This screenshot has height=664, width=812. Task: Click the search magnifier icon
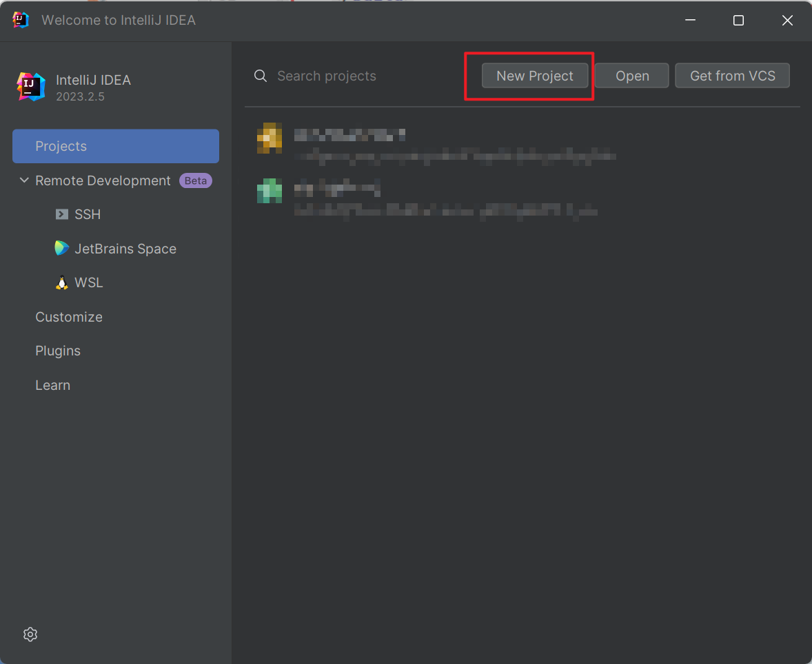click(x=261, y=76)
